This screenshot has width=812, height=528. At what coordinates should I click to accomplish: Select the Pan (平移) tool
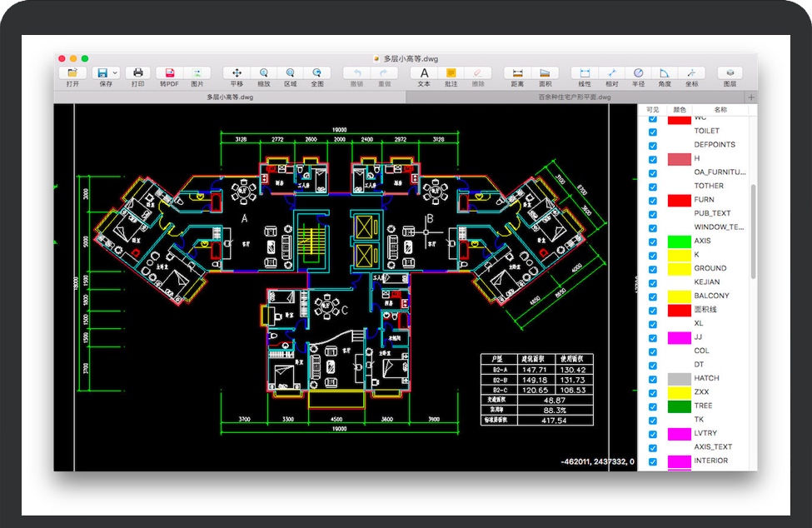237,73
